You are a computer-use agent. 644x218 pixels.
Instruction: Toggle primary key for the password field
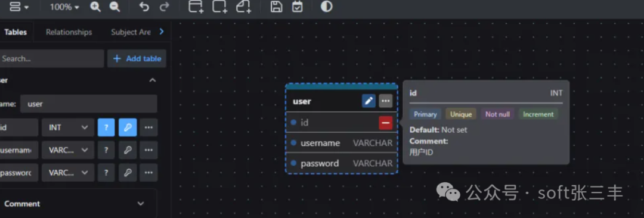tap(128, 173)
